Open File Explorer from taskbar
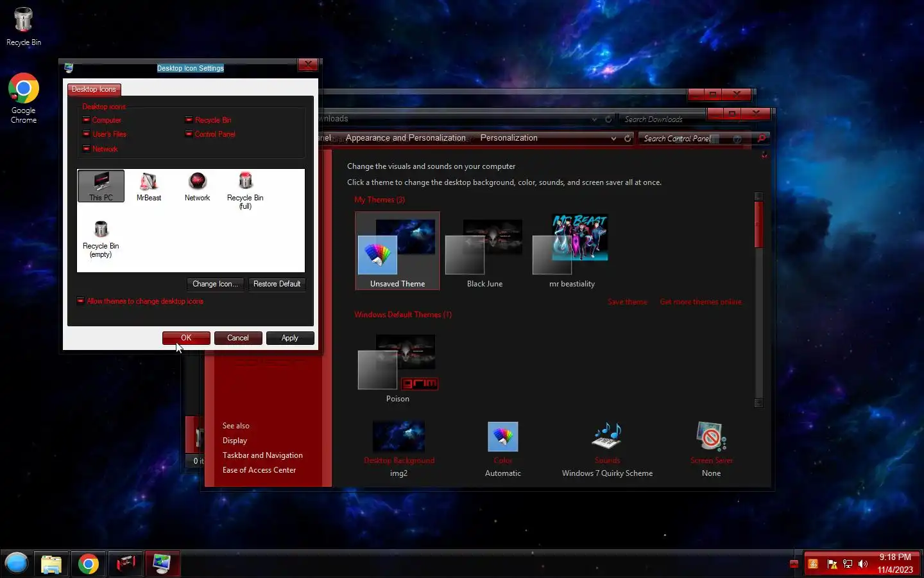Screen dimensions: 924x578 pyautogui.click(x=51, y=564)
